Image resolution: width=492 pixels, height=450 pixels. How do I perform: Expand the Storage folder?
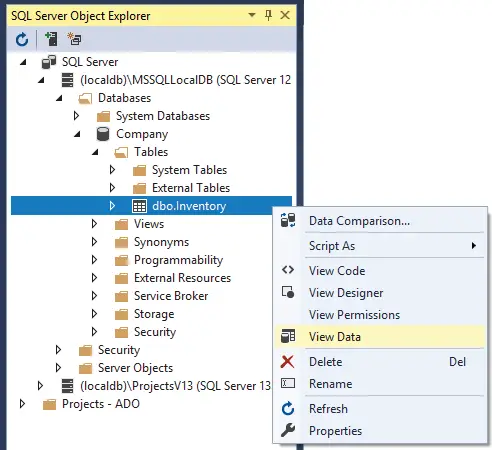pos(94,314)
